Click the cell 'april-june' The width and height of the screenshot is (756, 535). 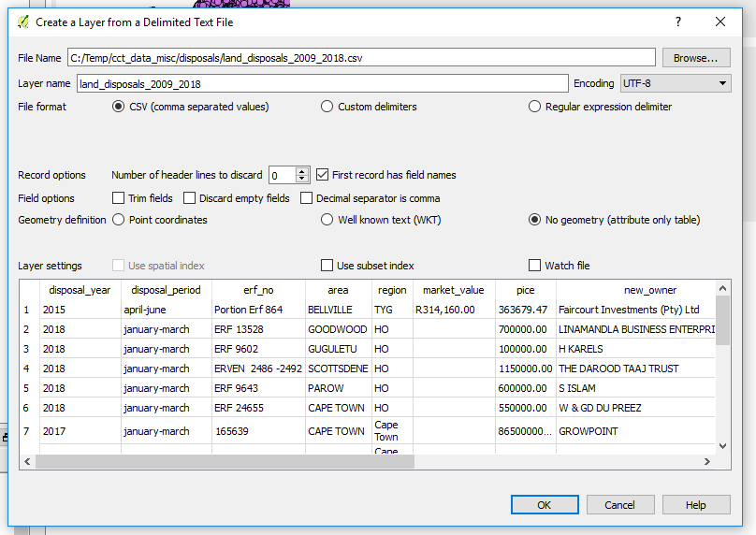[166, 310]
